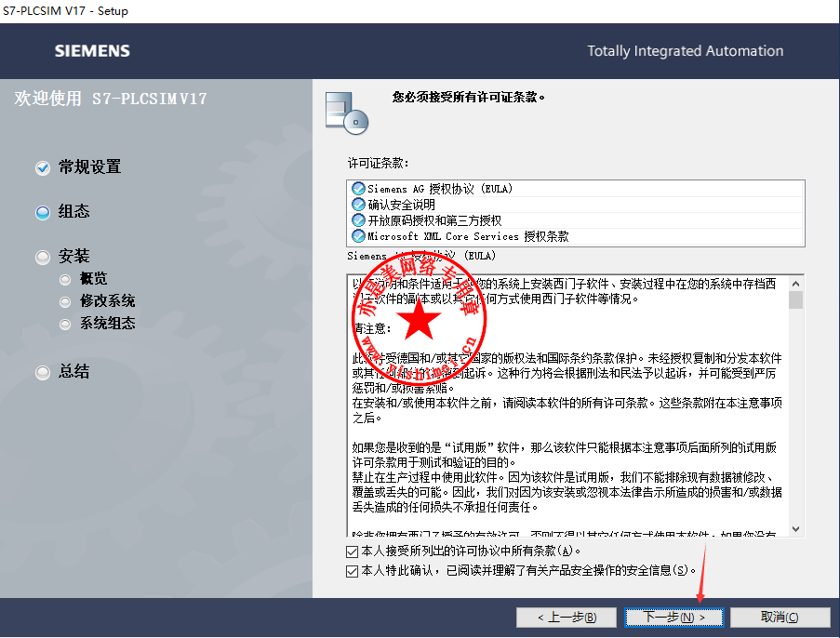Click the 安装 step label

click(73, 256)
